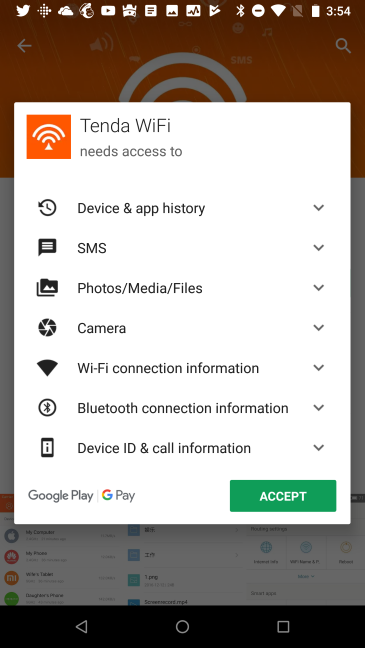This screenshot has height=648, width=365.
Task: Tap the back arrow in the top bar
Action: pyautogui.click(x=24, y=45)
